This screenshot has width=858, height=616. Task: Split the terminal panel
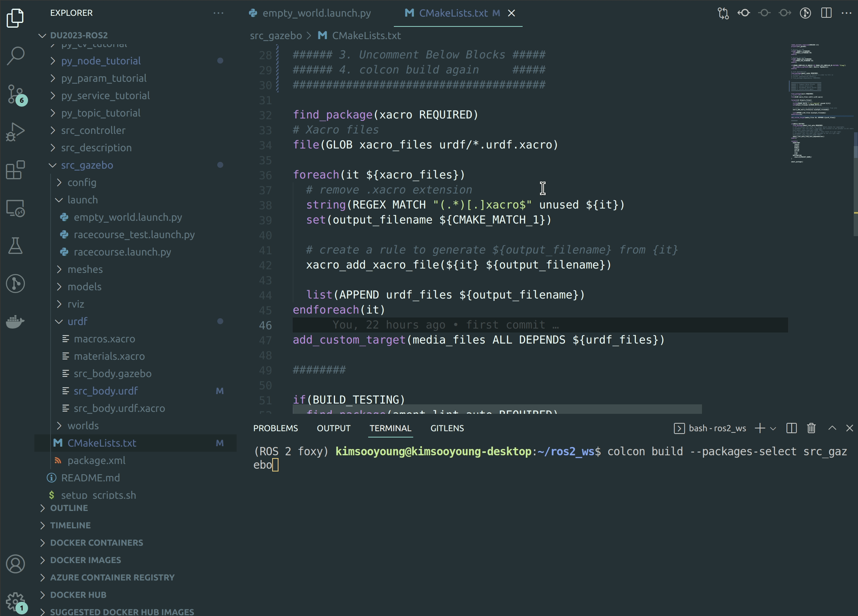[x=791, y=428]
